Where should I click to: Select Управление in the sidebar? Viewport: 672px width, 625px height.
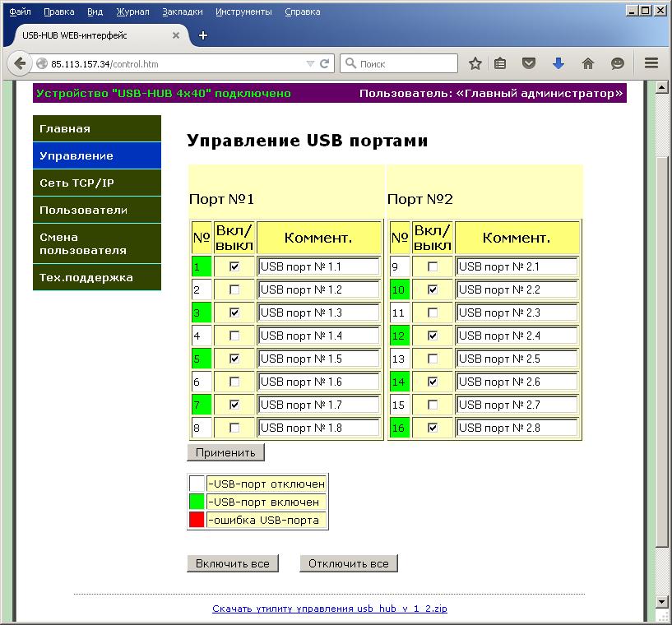(x=97, y=155)
